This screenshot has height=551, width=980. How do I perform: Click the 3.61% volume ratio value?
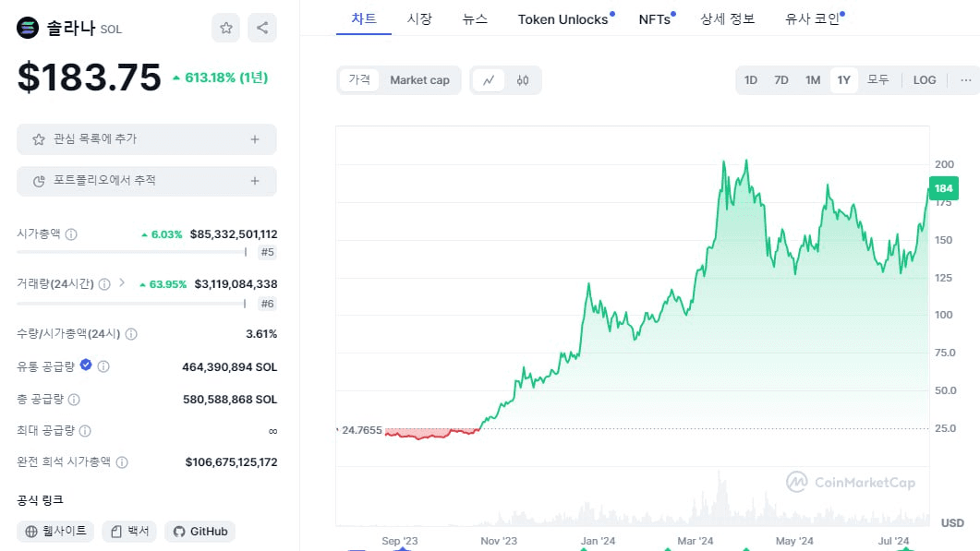tap(261, 334)
